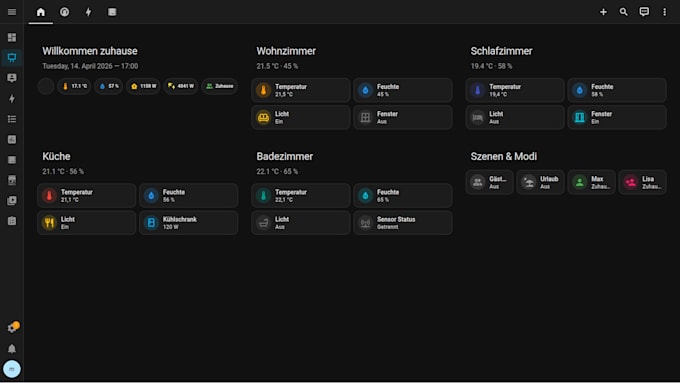Open Settings gear with notification badge
The image size is (680, 383).
click(x=12, y=328)
